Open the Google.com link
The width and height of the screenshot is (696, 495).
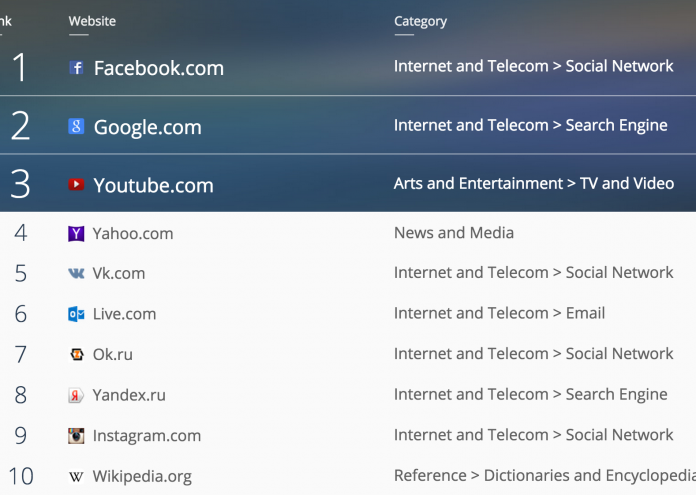[x=147, y=127]
